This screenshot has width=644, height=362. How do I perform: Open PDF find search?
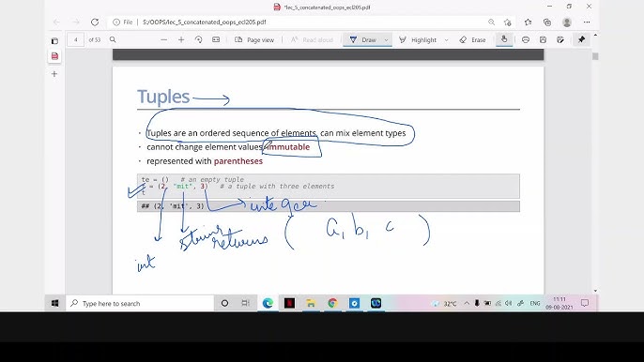(113, 39)
